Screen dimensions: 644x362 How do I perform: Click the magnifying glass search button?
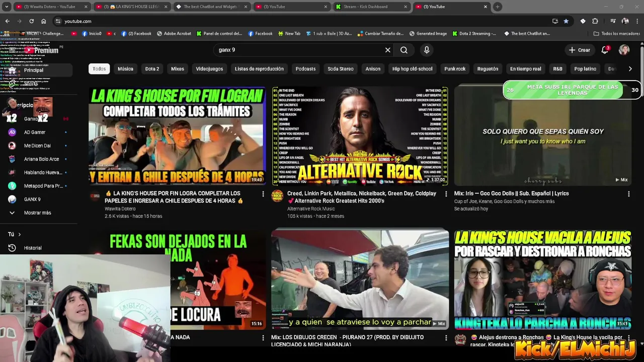click(404, 50)
